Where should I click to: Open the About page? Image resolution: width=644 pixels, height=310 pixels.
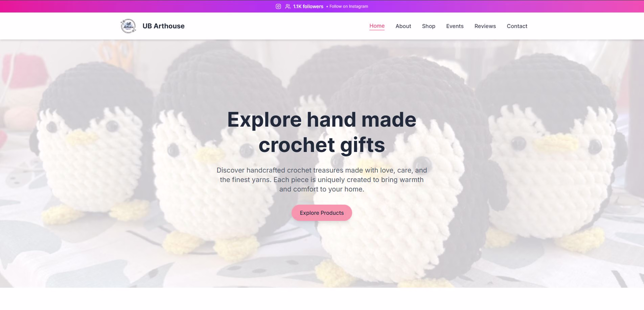click(403, 26)
